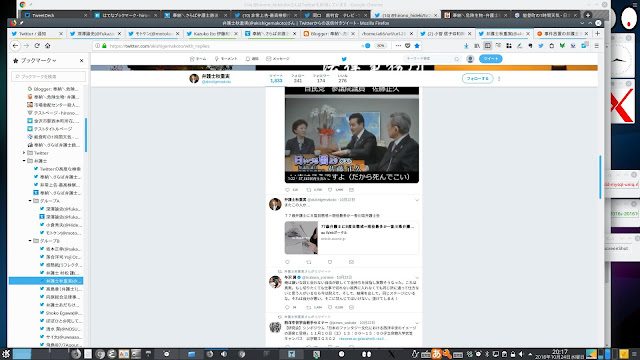Open Twitter ホーム nav link
Screen dimensions: 640x360
[198, 59]
